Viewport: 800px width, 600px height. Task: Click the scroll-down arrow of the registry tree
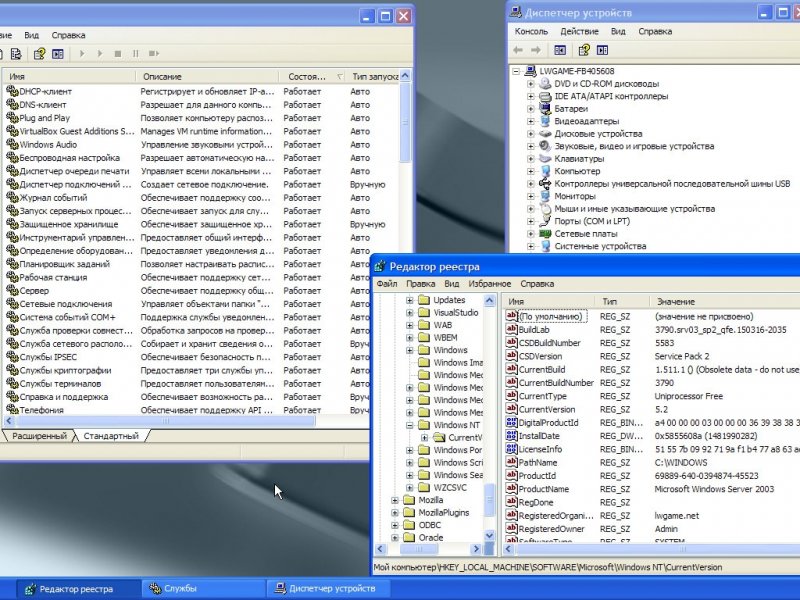click(x=489, y=536)
